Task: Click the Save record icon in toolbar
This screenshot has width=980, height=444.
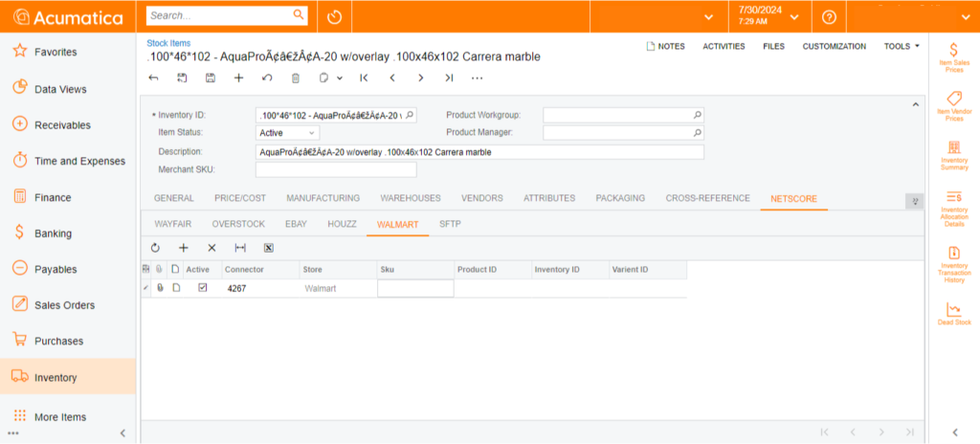Action: tap(211, 78)
